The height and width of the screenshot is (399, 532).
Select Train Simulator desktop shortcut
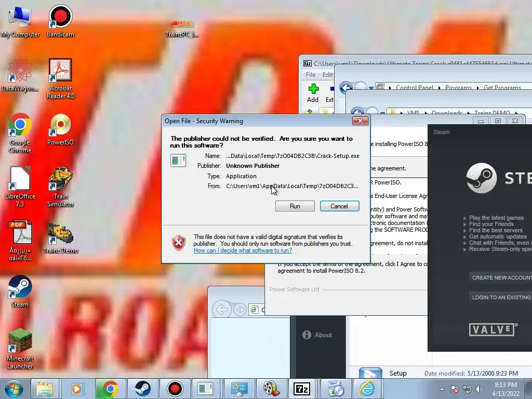point(60,187)
